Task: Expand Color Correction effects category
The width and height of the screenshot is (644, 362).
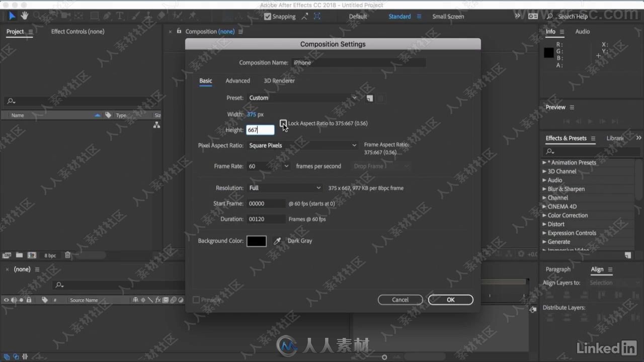Action: [x=544, y=215]
